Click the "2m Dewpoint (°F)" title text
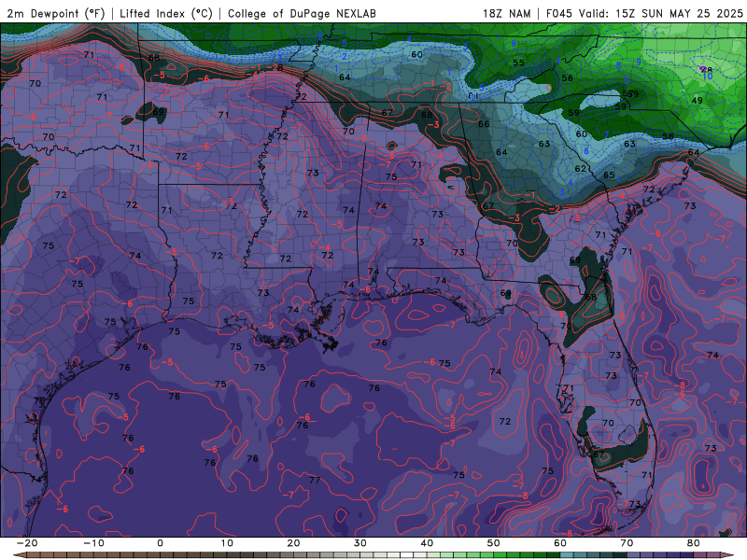 point(56,13)
